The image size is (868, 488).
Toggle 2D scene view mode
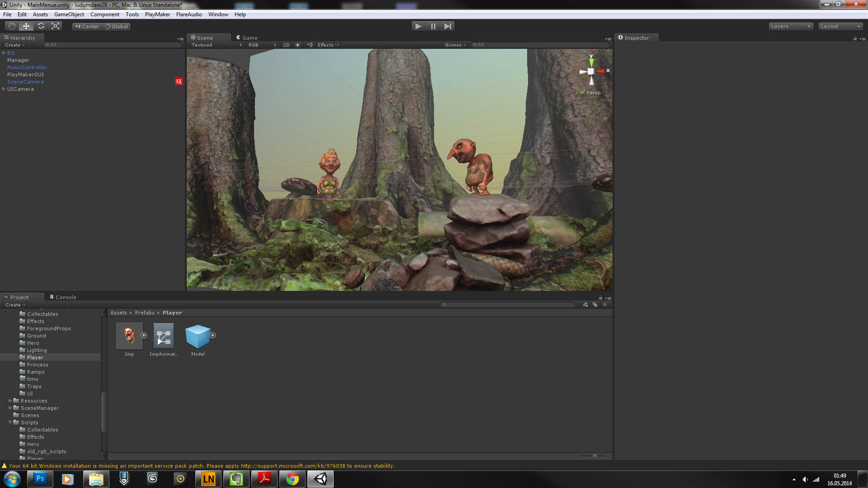(286, 45)
